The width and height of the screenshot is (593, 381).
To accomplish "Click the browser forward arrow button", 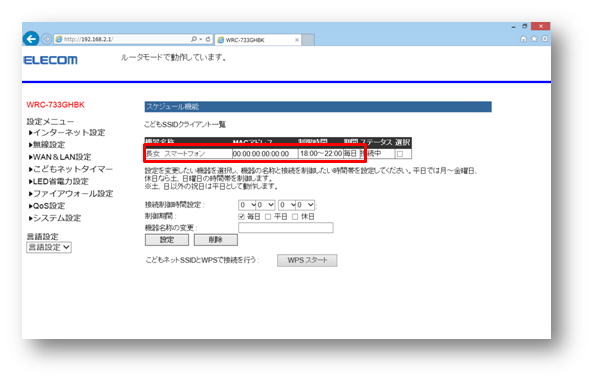I will click(x=47, y=39).
